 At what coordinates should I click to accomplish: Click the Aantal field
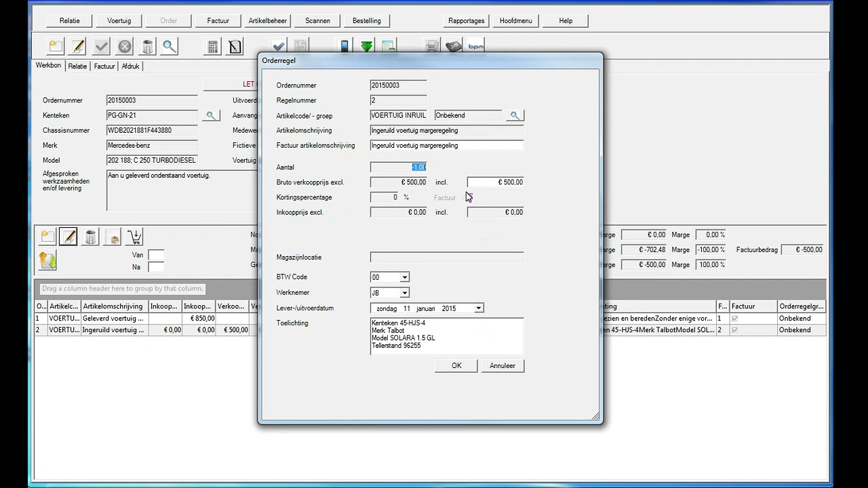coord(399,167)
